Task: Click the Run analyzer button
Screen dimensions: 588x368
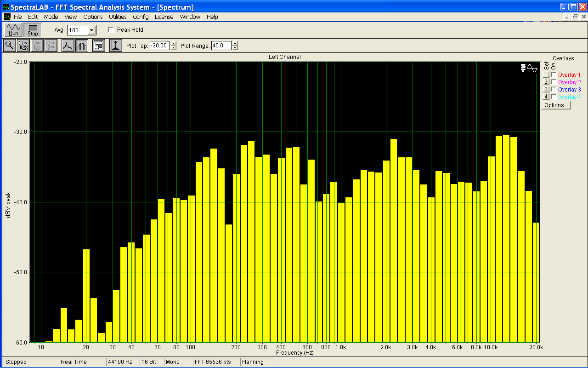Action: click(x=13, y=30)
